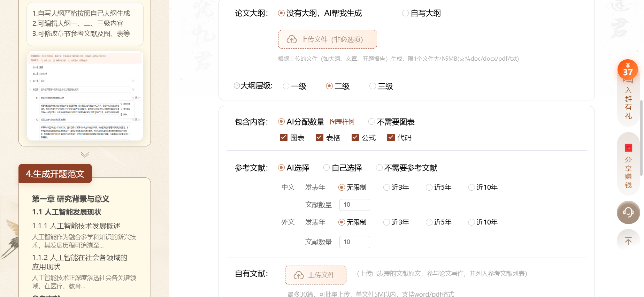Click heading 1.1 人工智能发展现状

click(67, 212)
